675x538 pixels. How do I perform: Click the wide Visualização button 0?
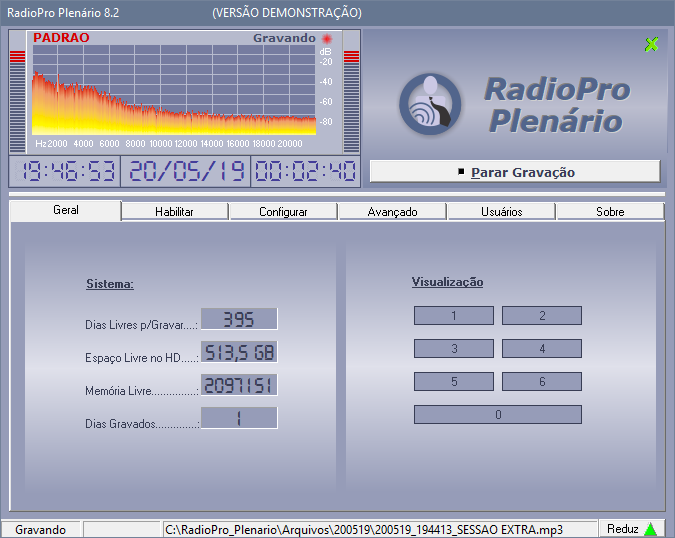pos(498,414)
